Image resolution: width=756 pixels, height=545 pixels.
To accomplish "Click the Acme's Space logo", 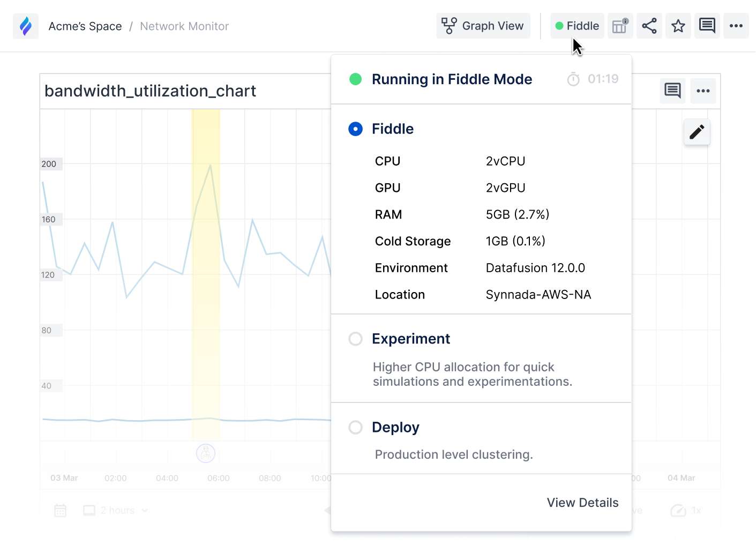I will pyautogui.click(x=25, y=25).
